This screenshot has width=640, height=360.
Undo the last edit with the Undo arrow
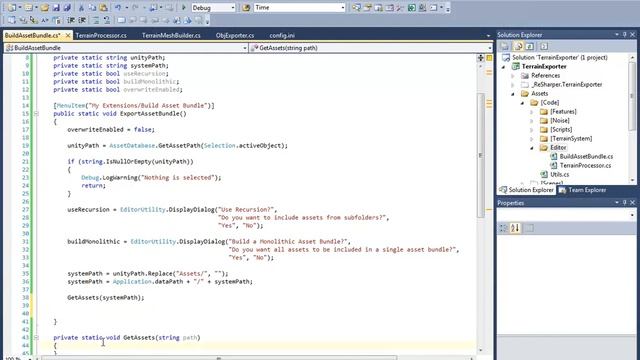pyautogui.click(x=118, y=7)
